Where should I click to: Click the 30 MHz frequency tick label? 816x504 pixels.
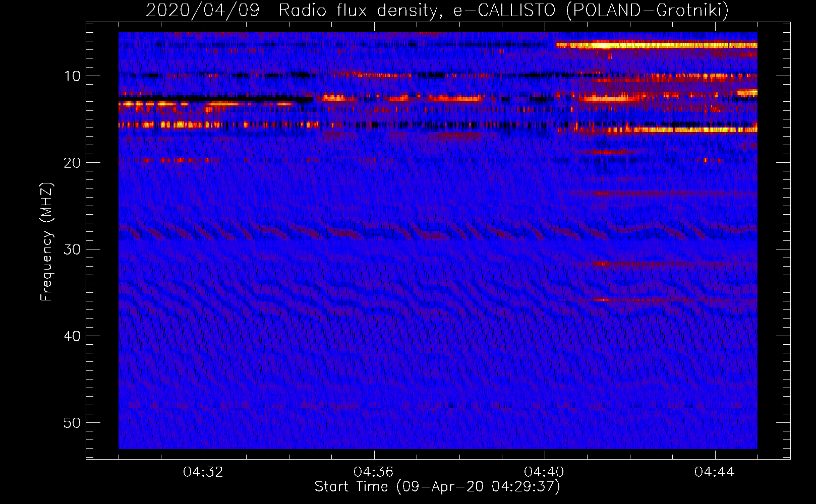pyautogui.click(x=73, y=249)
